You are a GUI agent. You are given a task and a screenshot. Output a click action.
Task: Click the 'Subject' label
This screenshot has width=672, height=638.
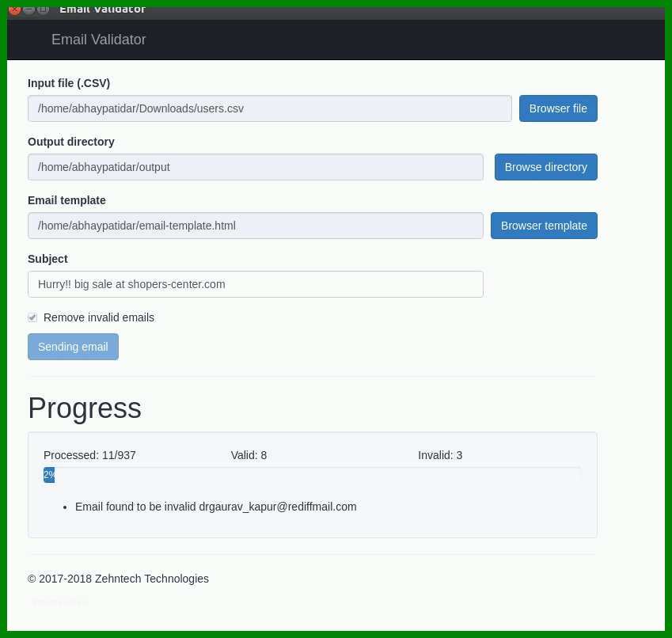coord(47,259)
